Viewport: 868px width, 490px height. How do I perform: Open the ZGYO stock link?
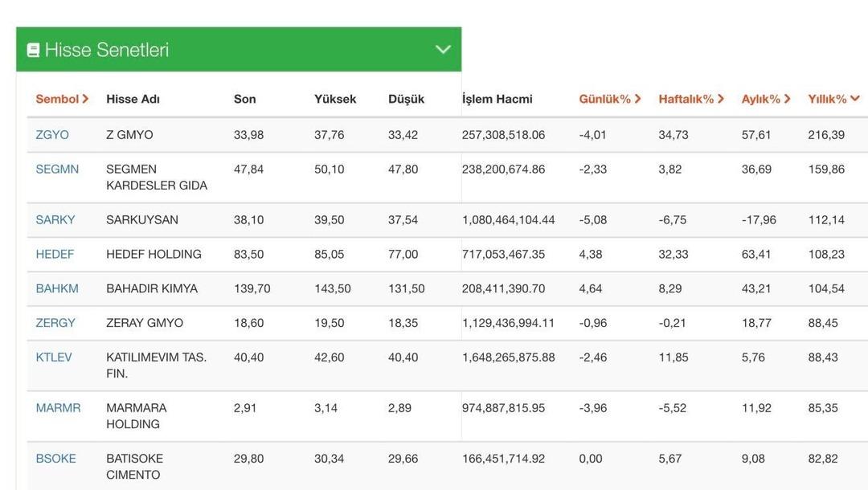click(52, 135)
